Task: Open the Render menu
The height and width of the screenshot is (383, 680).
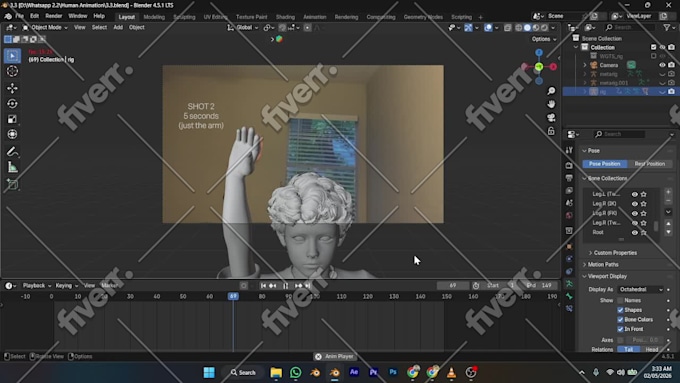Action: [54, 16]
